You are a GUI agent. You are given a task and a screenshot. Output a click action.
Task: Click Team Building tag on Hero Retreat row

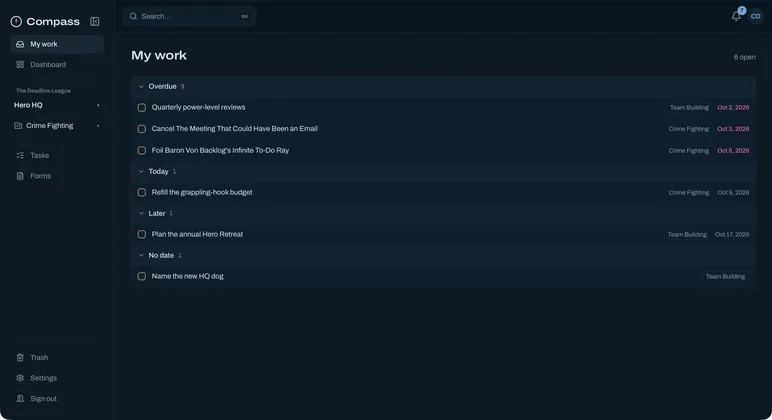[x=687, y=234]
